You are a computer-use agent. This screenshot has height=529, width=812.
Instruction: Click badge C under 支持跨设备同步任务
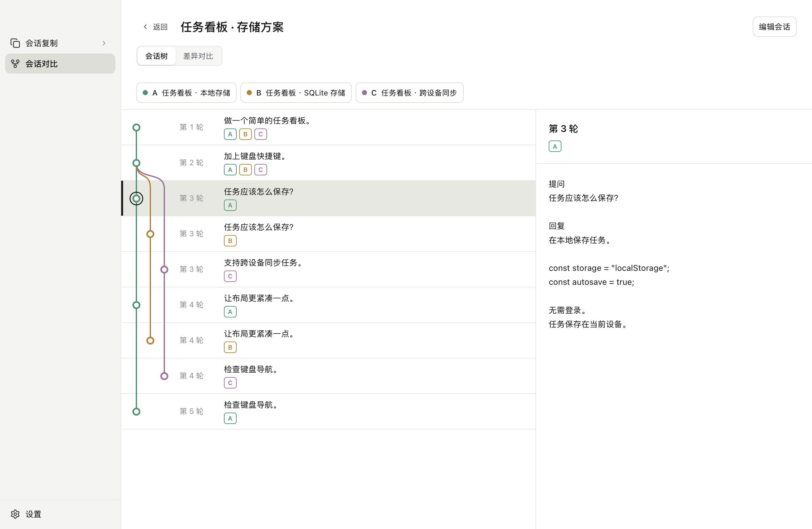pos(230,276)
